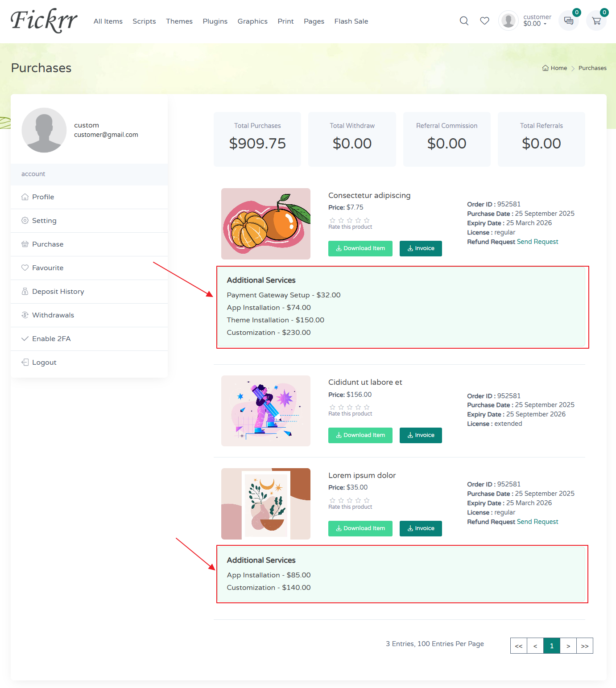Go to Deposit History in sidebar
616x688 pixels.
click(x=58, y=292)
